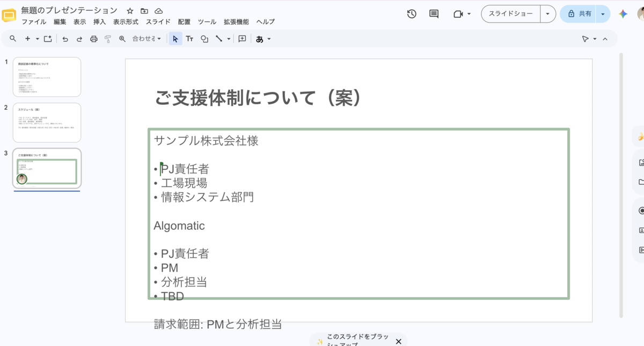Select the line tool

pyautogui.click(x=219, y=39)
